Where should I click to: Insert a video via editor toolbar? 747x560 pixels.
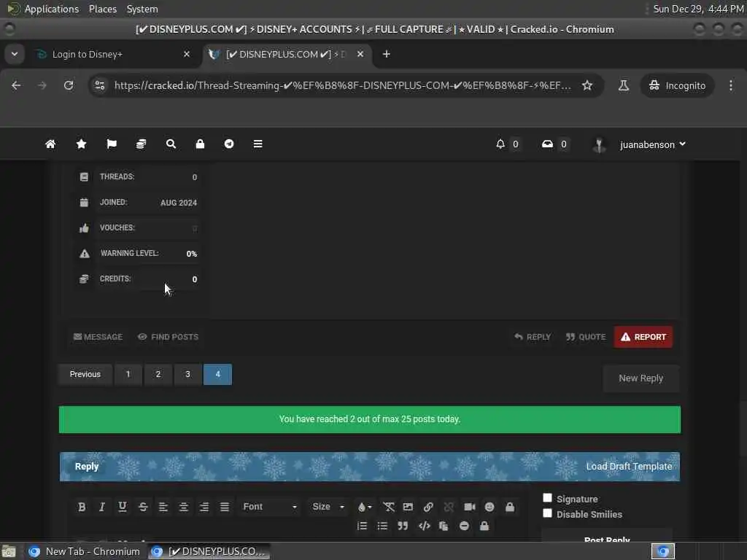tap(470, 507)
